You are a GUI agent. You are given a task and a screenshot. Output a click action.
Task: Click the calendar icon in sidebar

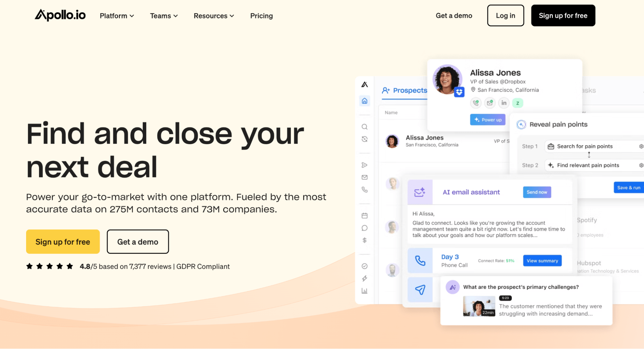(365, 215)
